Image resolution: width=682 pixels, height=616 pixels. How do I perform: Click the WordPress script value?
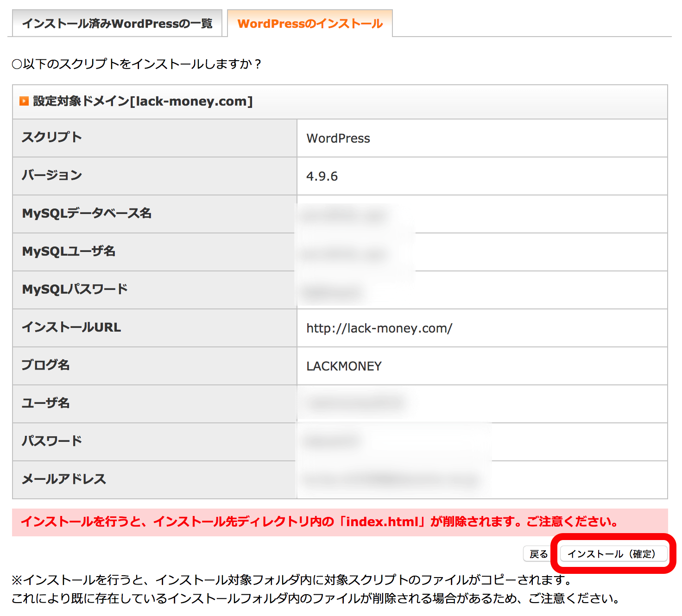(338, 138)
